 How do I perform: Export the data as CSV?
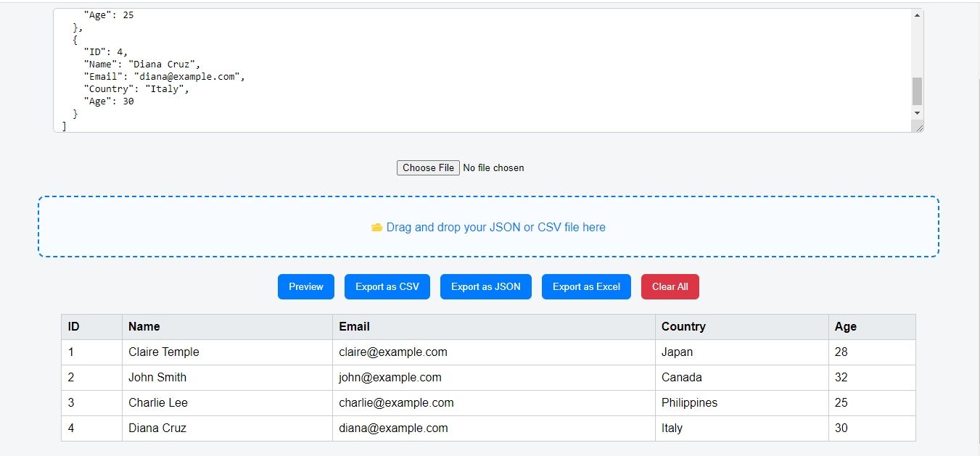(387, 286)
